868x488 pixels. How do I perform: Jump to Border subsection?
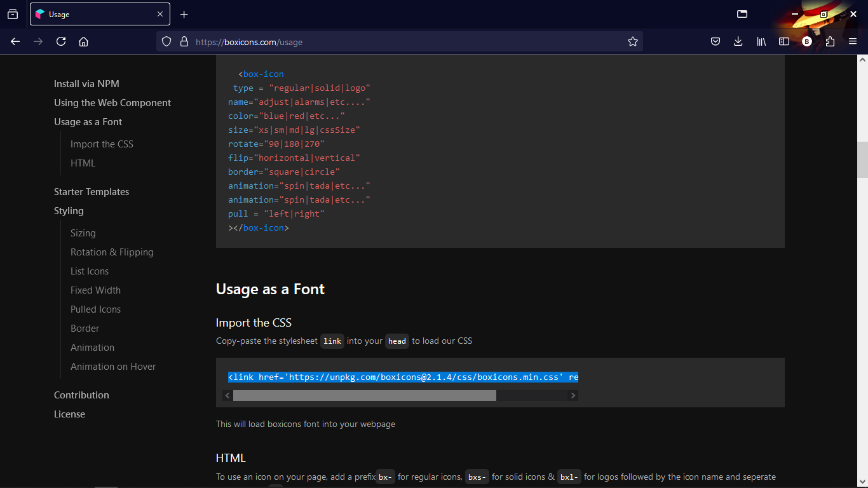coord(85,329)
